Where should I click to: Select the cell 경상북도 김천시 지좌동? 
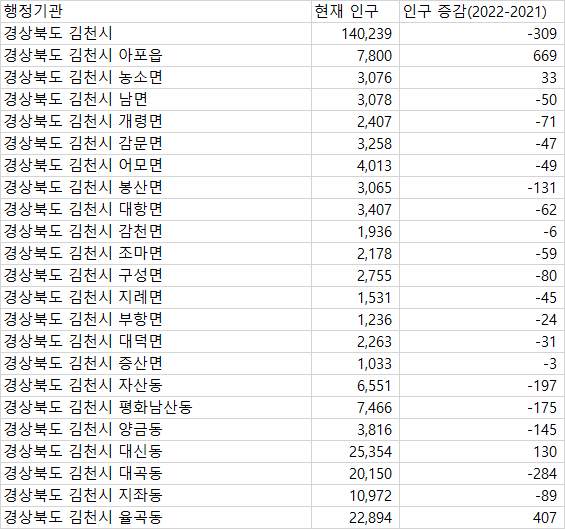click(156, 495)
